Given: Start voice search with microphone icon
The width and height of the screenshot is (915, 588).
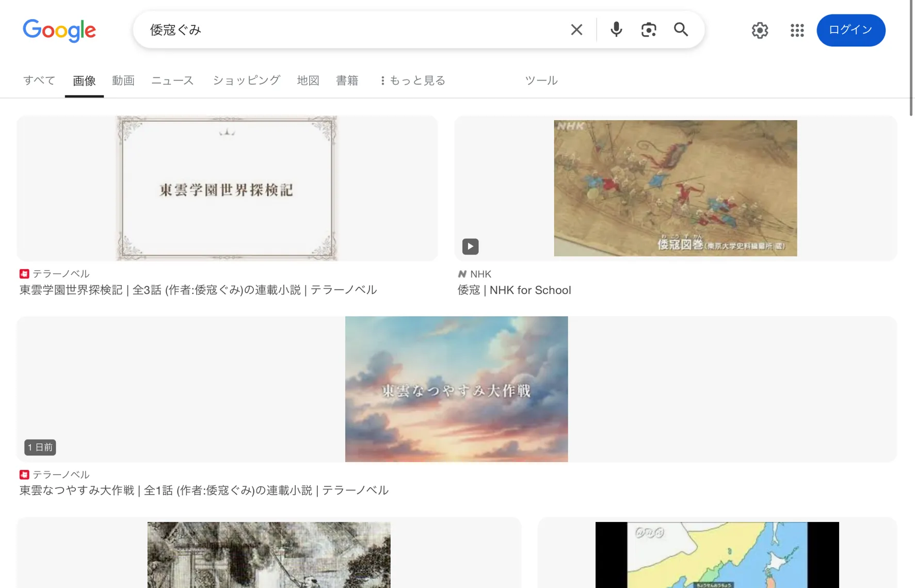Looking at the screenshot, I should coord(616,29).
